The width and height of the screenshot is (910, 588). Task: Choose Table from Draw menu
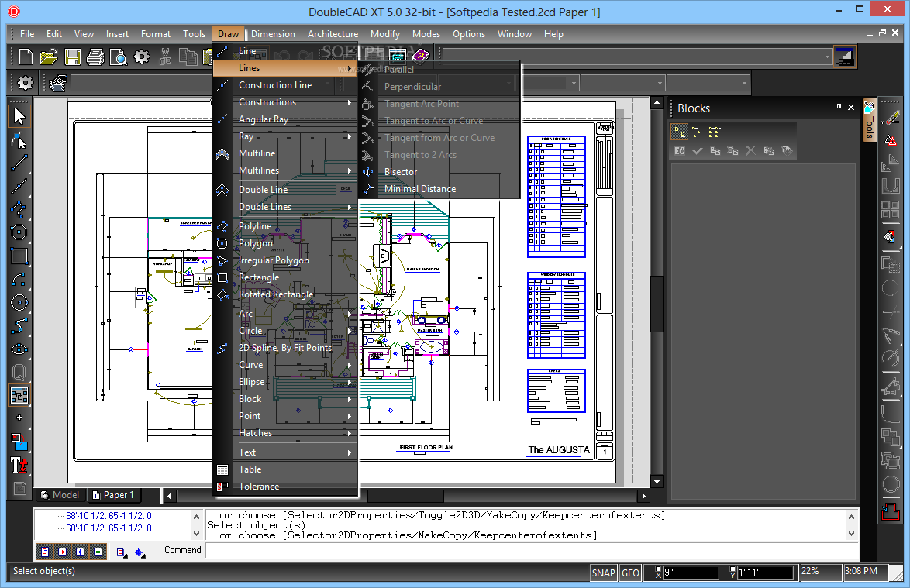285,469
